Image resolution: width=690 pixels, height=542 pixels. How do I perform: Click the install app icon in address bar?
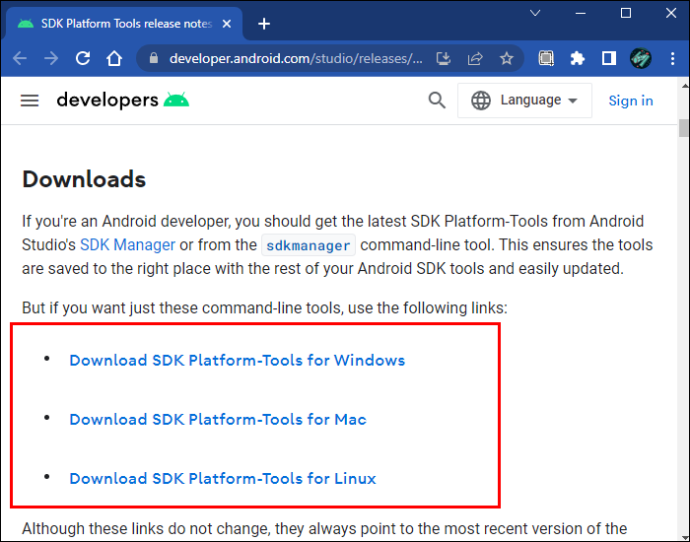pyautogui.click(x=444, y=58)
